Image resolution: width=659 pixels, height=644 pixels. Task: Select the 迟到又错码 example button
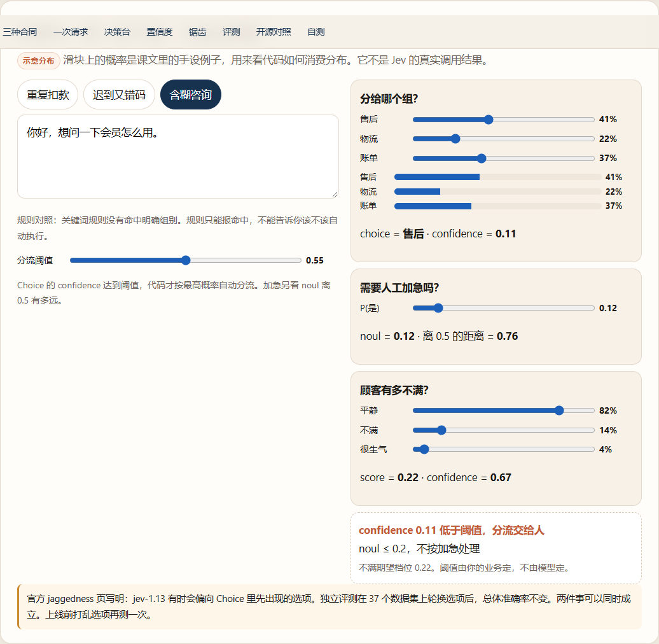click(x=119, y=95)
